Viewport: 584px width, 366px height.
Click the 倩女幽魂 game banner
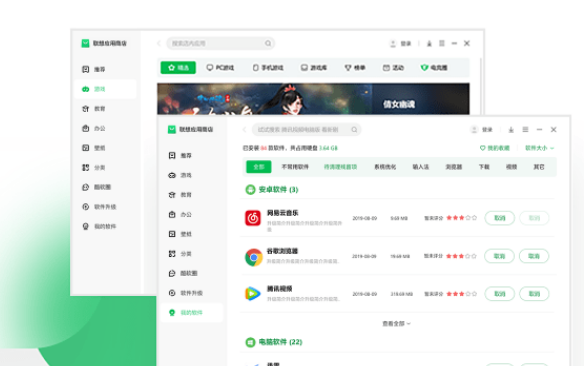(313, 99)
